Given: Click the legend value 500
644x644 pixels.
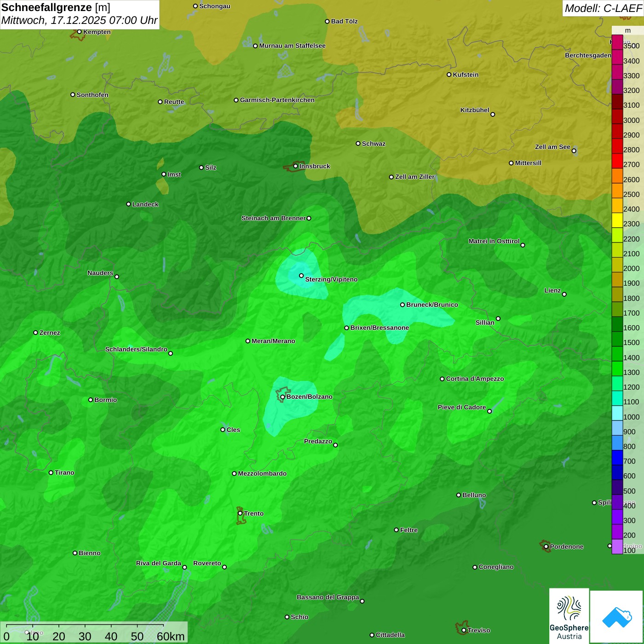Looking at the screenshot, I should 629,491.
